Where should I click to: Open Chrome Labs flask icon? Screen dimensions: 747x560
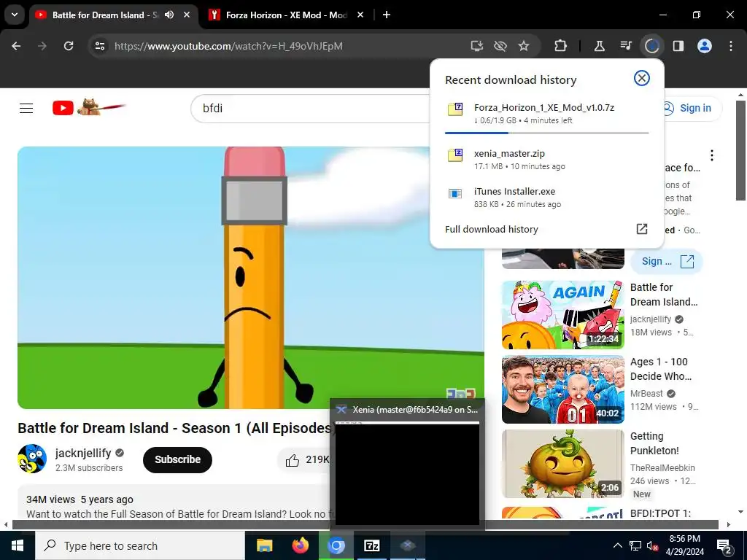coord(600,46)
